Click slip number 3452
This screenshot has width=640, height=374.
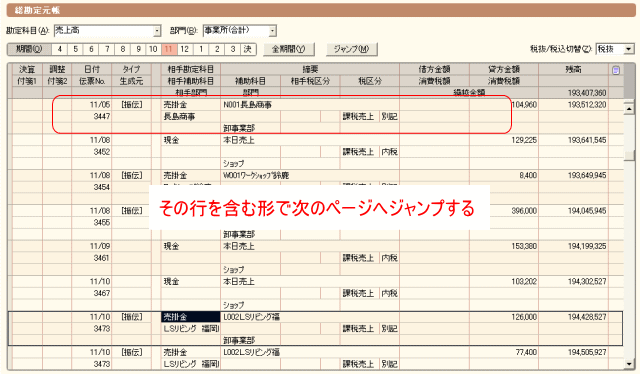[102, 152]
